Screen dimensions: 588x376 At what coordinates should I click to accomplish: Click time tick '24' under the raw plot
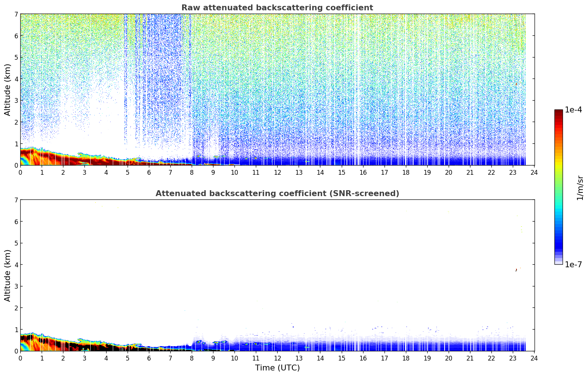534,172
